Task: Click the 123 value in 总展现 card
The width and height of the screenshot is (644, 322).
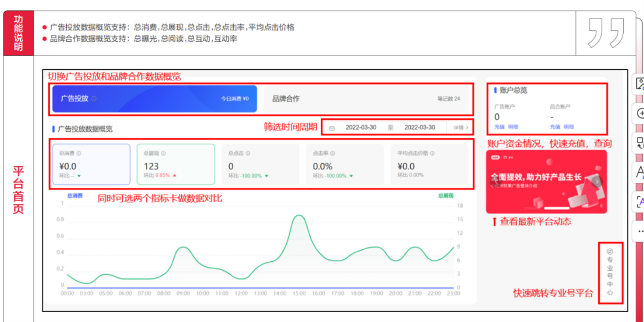Action: point(151,166)
